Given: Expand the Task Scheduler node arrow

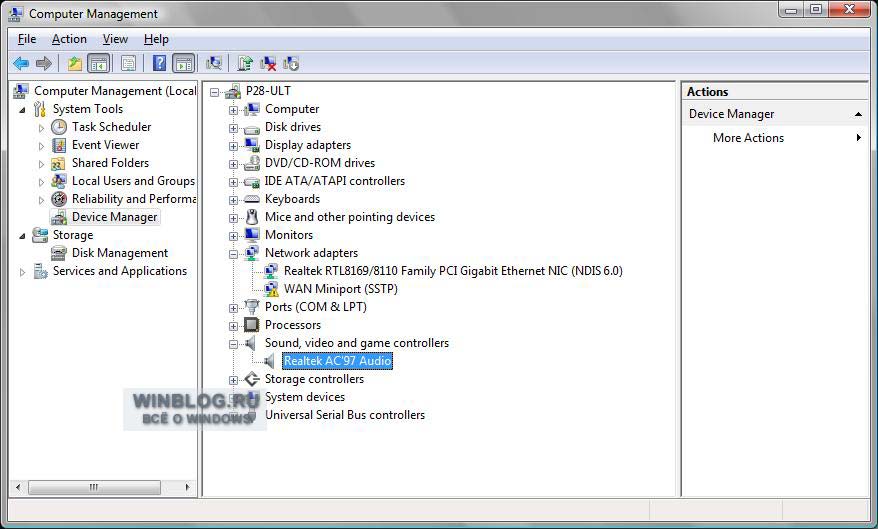Looking at the screenshot, I should click(41, 128).
